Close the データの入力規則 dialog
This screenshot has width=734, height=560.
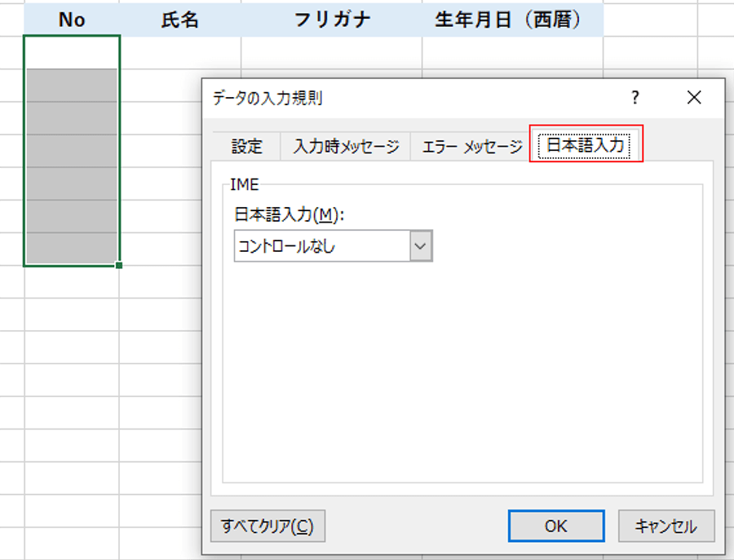click(694, 97)
